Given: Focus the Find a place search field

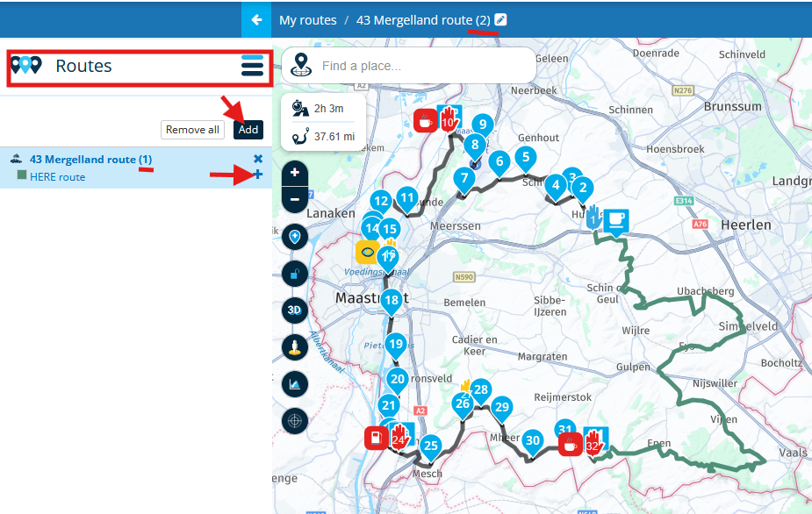Looking at the screenshot, I should (x=421, y=66).
